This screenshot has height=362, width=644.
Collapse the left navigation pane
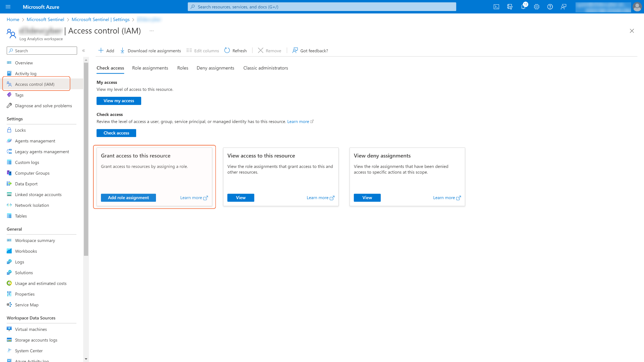[x=84, y=51]
